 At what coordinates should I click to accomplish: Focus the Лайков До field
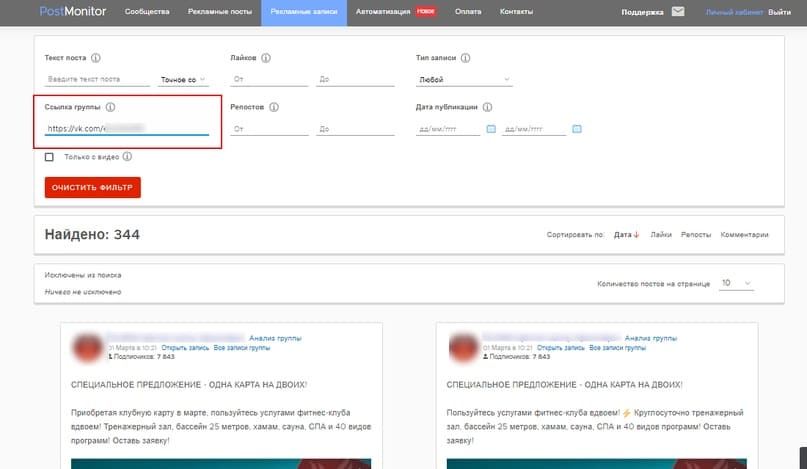(355, 79)
